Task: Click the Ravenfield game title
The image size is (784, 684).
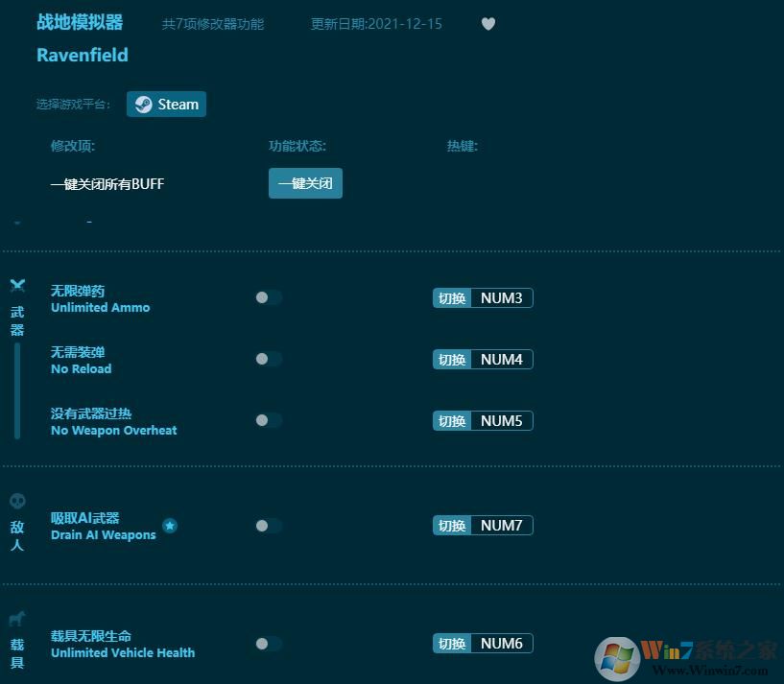Action: [83, 55]
